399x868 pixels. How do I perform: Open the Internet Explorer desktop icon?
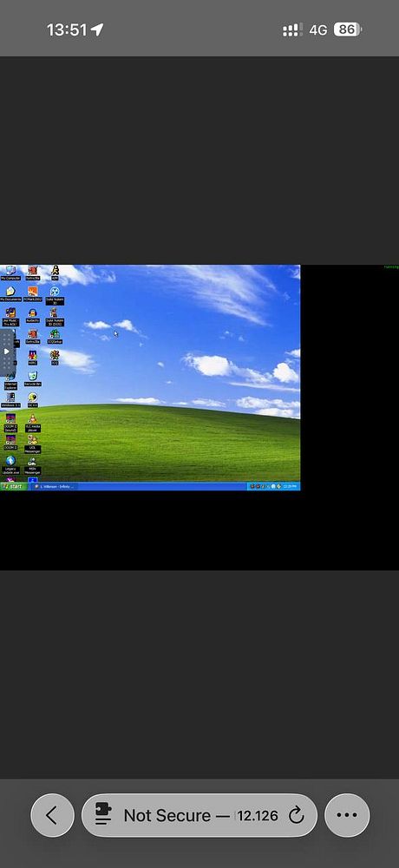pos(10,383)
